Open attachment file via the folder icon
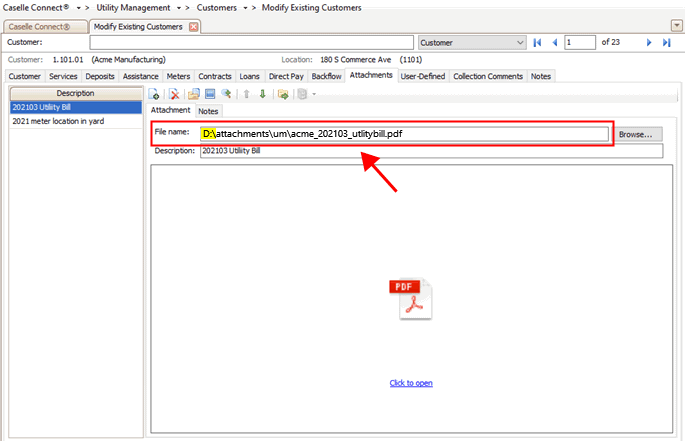This screenshot has height=441, width=685. pos(194,94)
